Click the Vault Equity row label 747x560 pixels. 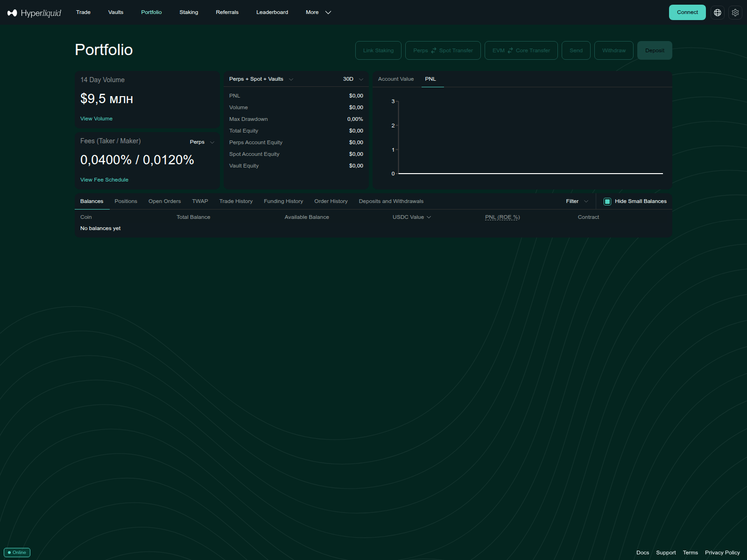(244, 166)
